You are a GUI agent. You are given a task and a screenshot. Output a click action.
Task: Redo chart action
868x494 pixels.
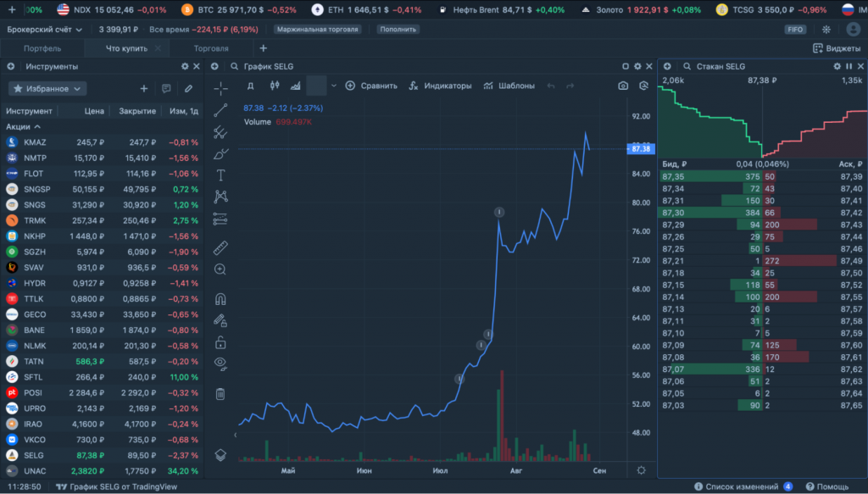point(570,86)
